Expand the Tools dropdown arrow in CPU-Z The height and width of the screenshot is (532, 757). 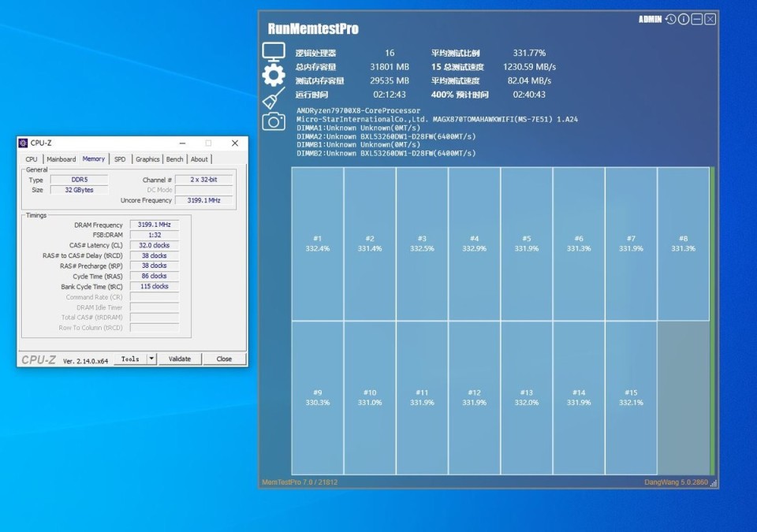point(152,359)
